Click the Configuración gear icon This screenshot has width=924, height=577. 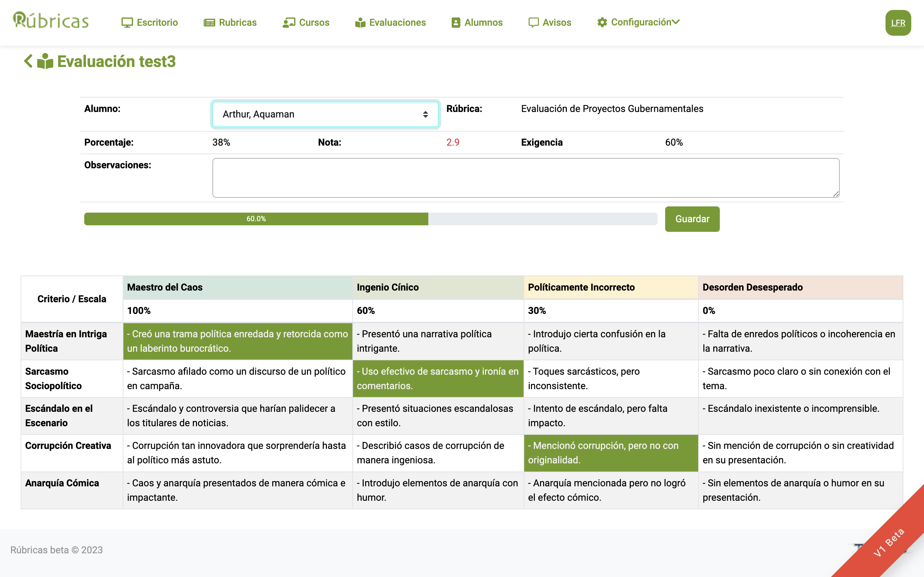click(x=602, y=23)
